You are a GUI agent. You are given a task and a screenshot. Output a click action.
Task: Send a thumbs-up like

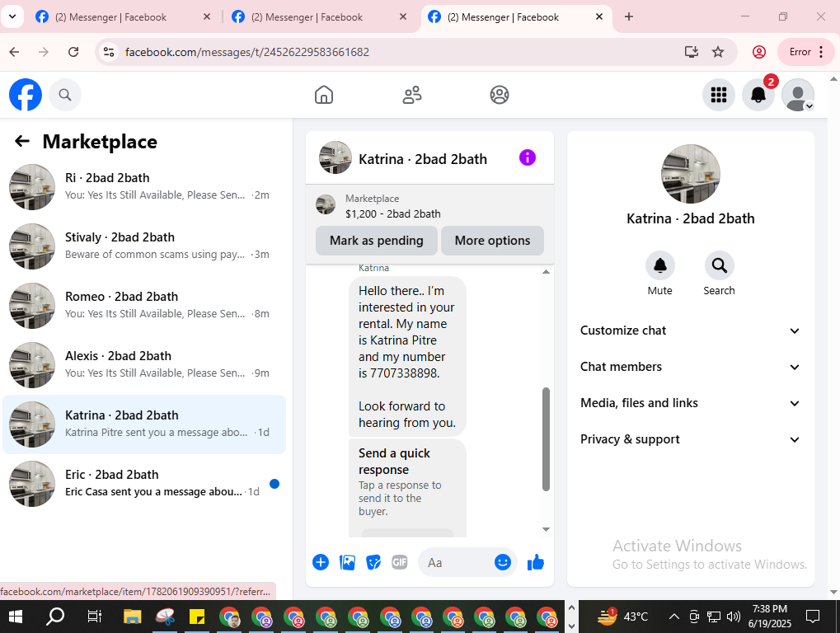pos(535,562)
